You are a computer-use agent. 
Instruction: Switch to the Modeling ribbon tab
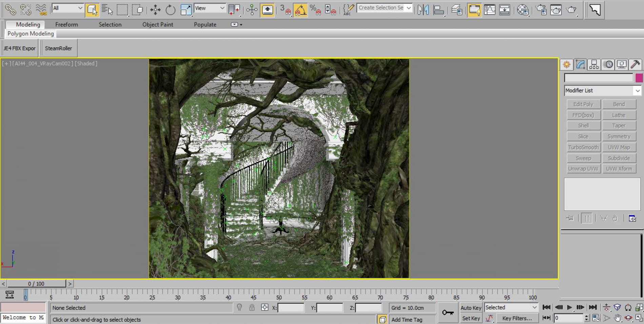[x=28, y=24]
